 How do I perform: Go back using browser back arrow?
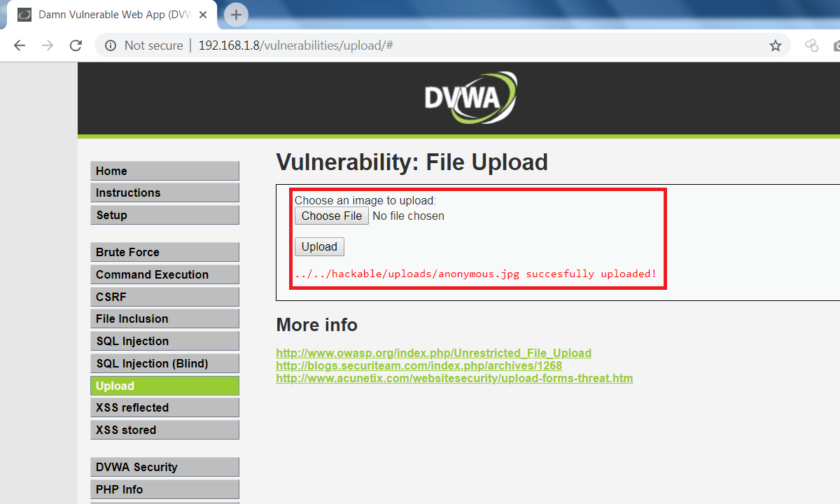point(19,45)
